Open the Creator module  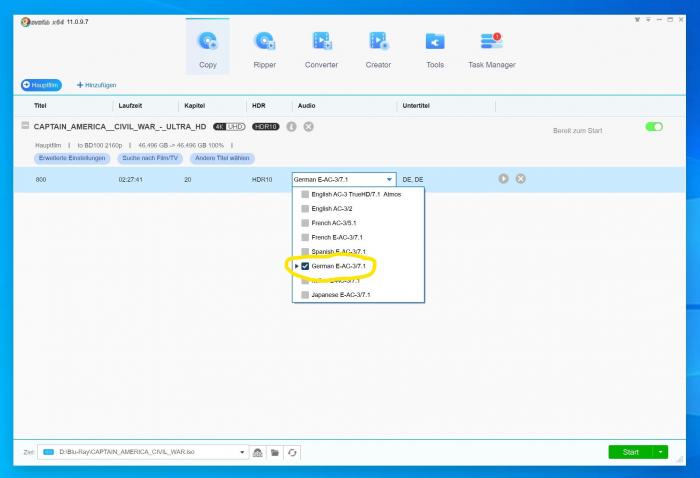coord(378,48)
